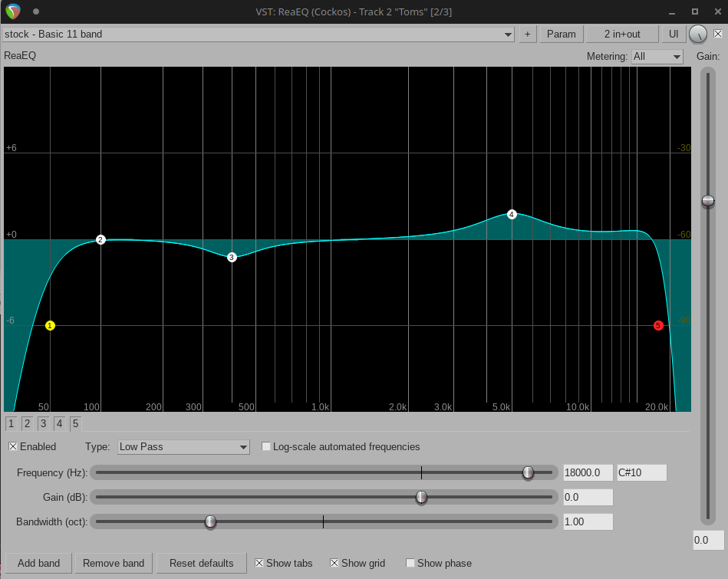Open the preset dropdown 'stock - Basic 11 band'
The width and height of the screenshot is (728, 579).
click(259, 34)
